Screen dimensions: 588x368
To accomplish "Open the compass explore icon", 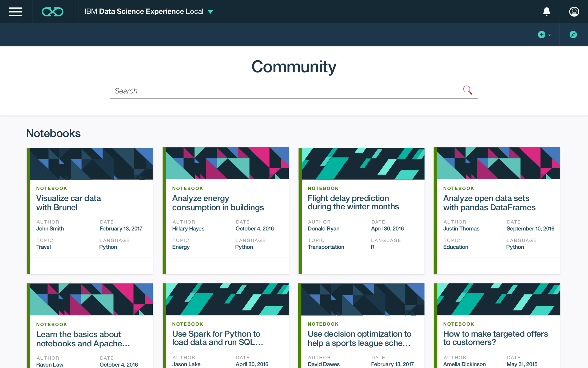I will (x=573, y=35).
